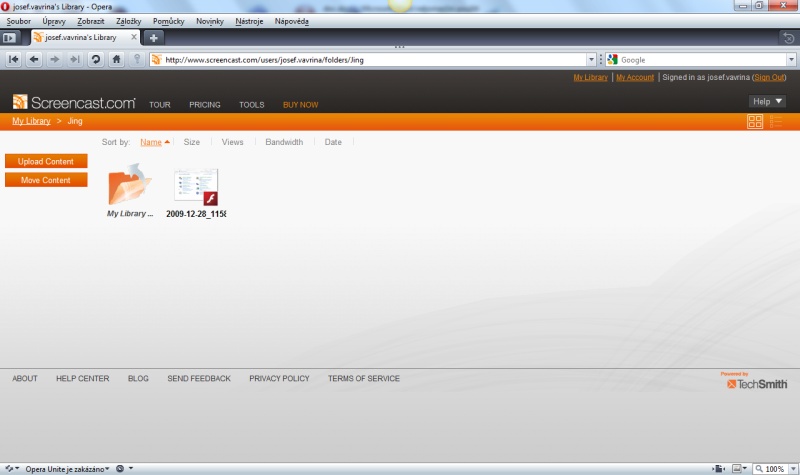Image resolution: width=800 pixels, height=475 pixels.
Task: Open the Novinky menu
Action: click(x=210, y=21)
